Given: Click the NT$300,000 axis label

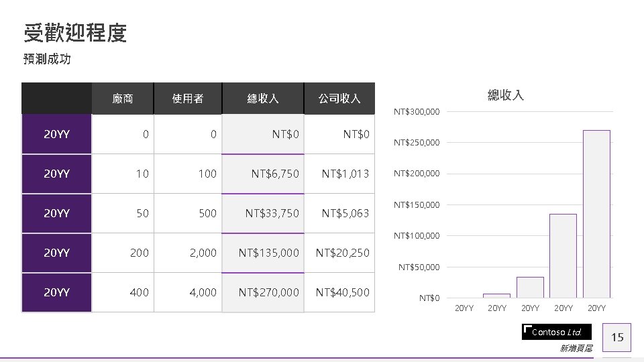Looking at the screenshot, I should [x=417, y=111].
